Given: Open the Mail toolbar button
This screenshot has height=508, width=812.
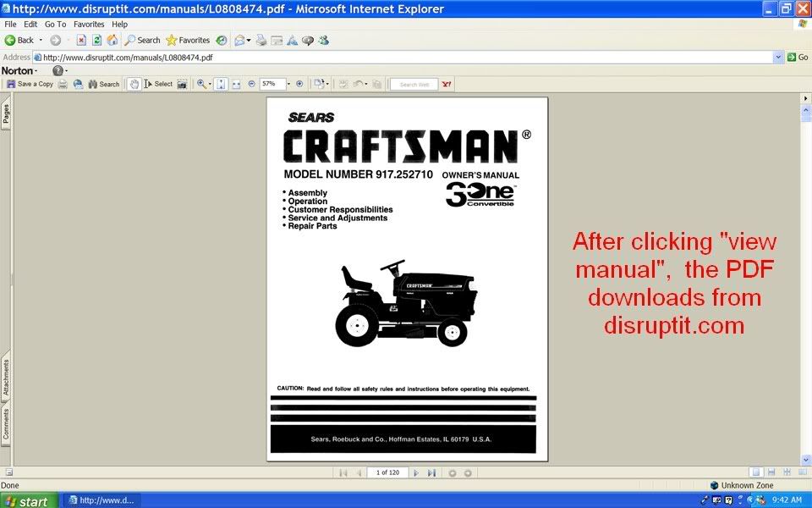Looking at the screenshot, I should tap(239, 40).
